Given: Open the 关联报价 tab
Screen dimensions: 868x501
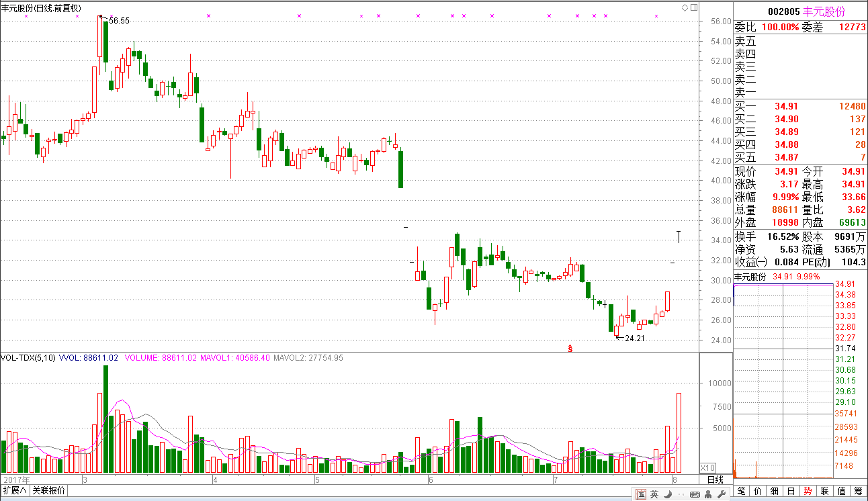Looking at the screenshot, I should click(x=49, y=491).
